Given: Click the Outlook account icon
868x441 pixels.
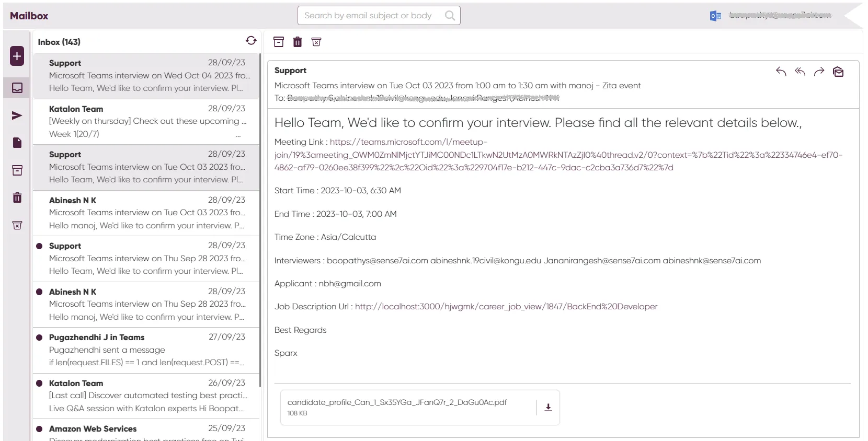Looking at the screenshot, I should [715, 16].
